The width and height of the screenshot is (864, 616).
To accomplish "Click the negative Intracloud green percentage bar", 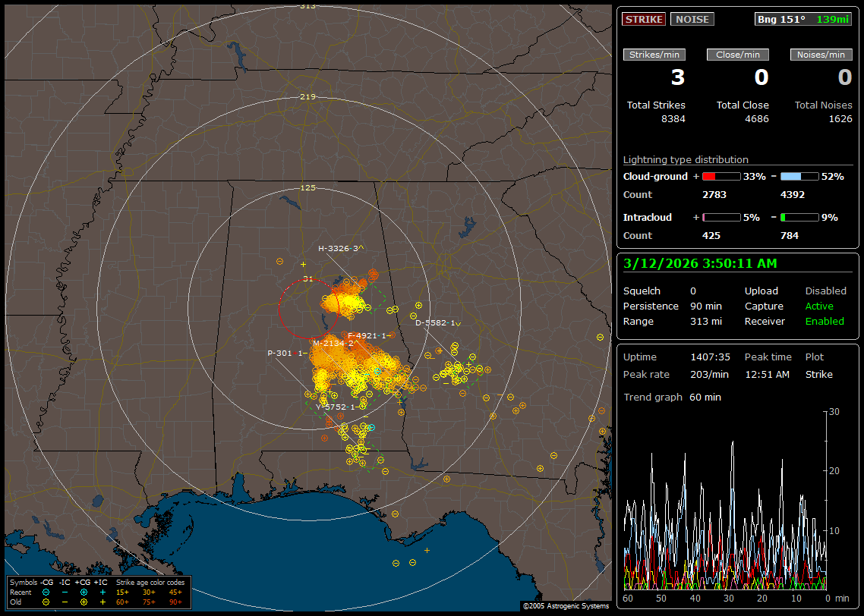I will 799,217.
